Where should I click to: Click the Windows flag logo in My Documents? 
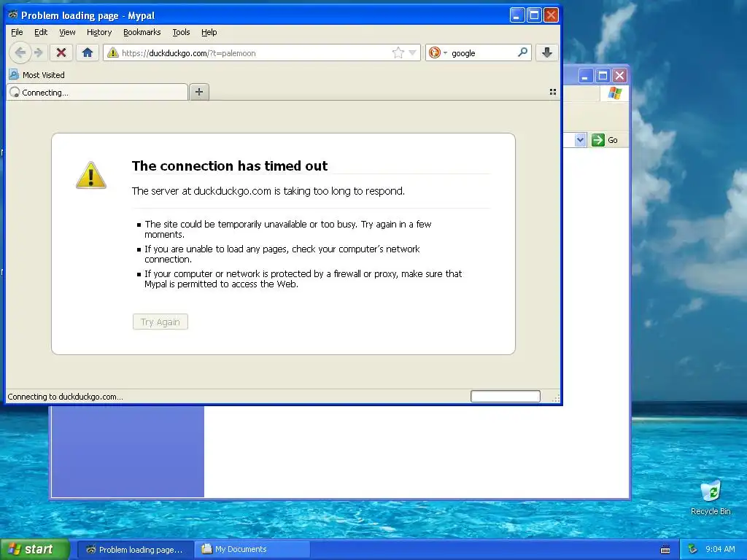pos(614,93)
